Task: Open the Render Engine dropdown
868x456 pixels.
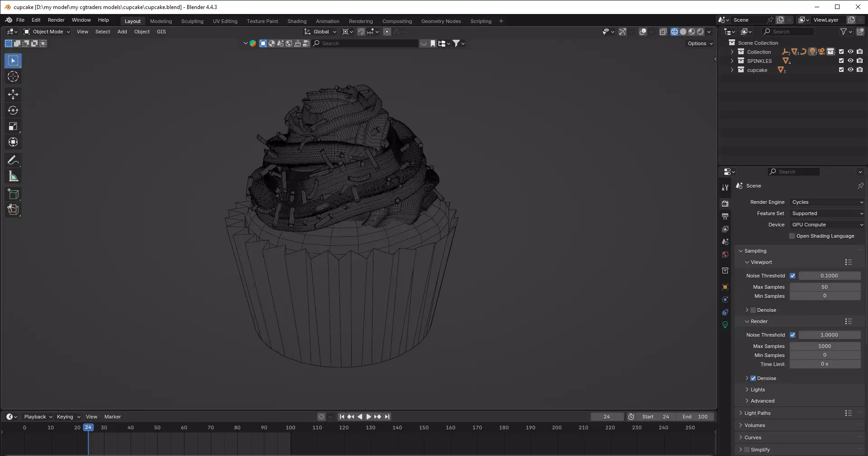Action: pos(827,202)
